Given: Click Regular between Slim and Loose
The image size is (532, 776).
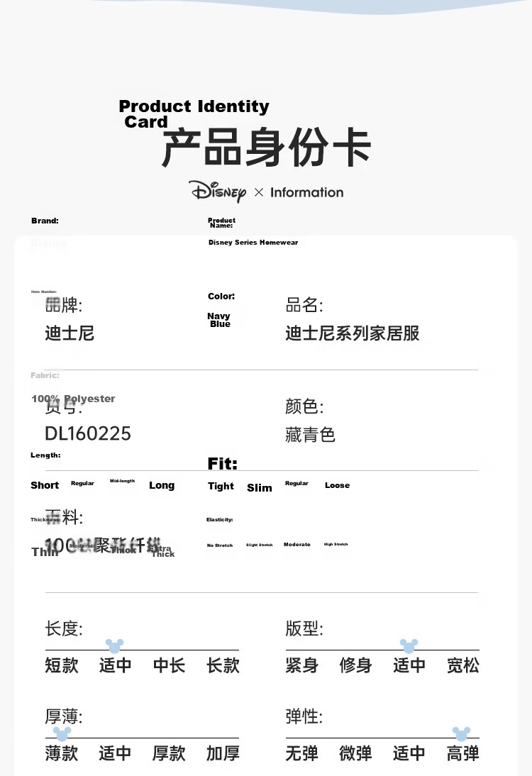Looking at the screenshot, I should point(297,483).
